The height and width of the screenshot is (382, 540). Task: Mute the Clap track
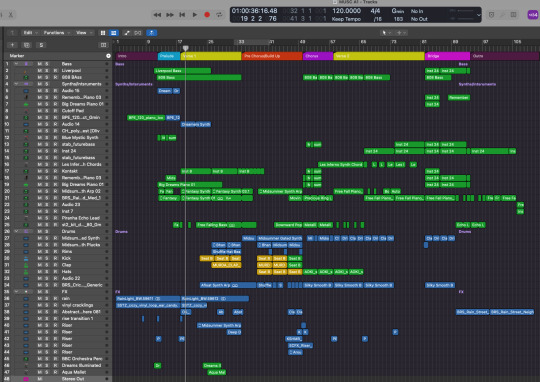(40, 265)
